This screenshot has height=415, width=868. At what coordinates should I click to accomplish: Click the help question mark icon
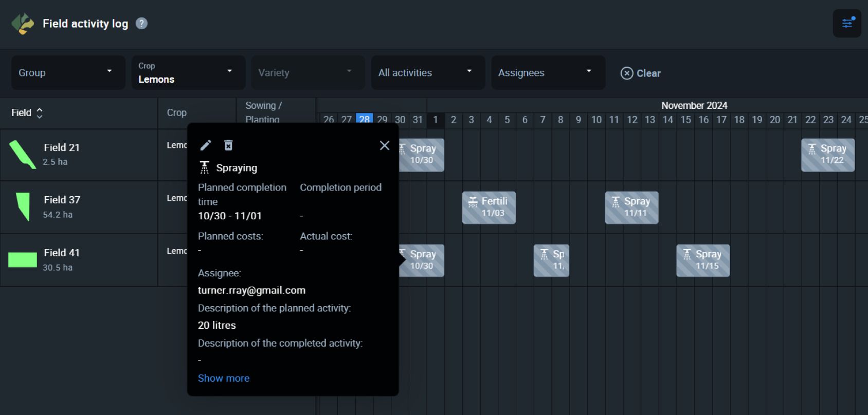tap(141, 23)
